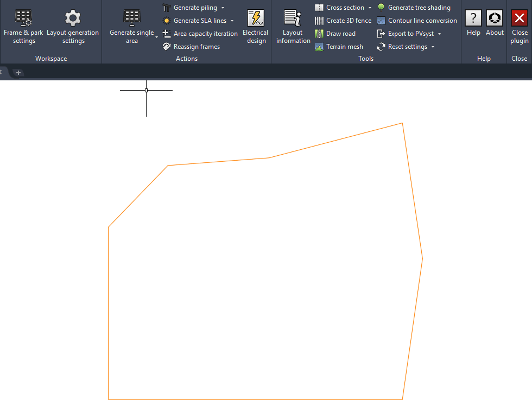This screenshot has width=532, height=412.
Task: Click the Close plugin red X
Action: [520, 18]
